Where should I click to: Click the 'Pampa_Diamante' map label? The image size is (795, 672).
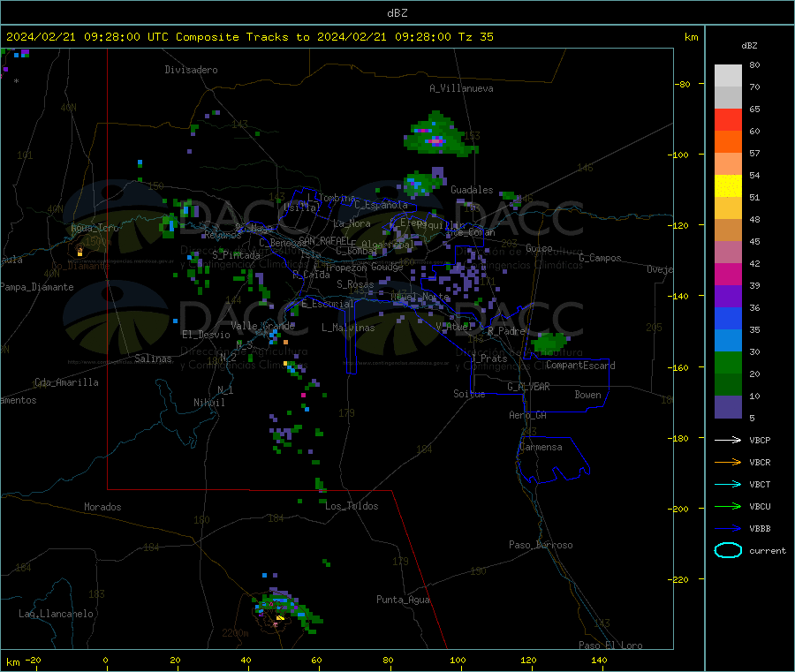click(x=37, y=287)
